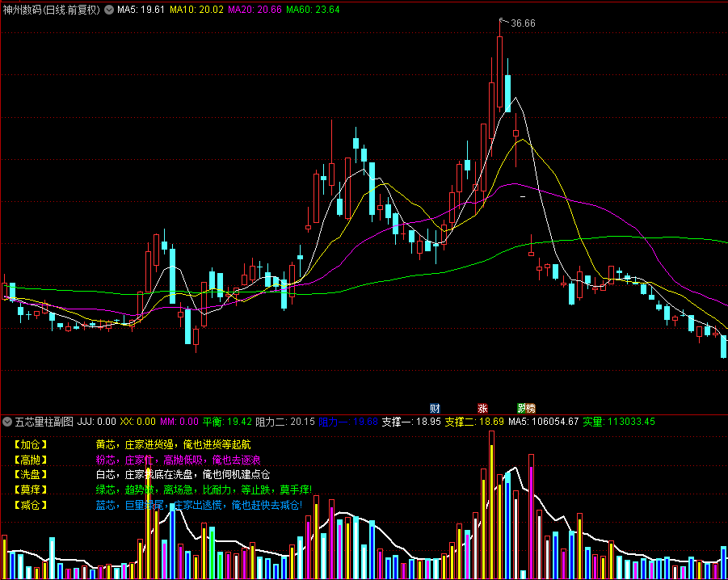Click the blue 阻力一: 19.68 value

348,422
